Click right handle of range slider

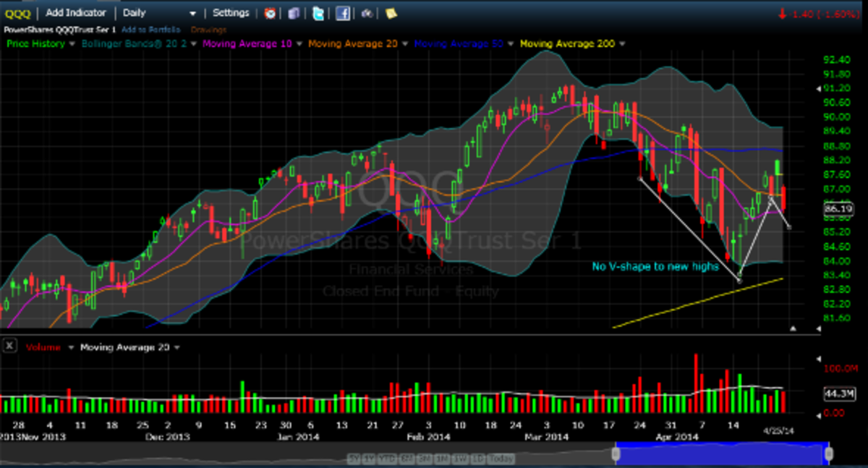829,454
